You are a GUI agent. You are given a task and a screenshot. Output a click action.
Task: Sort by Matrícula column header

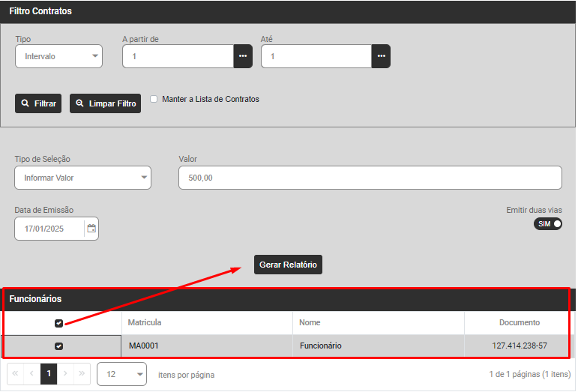tap(145, 322)
